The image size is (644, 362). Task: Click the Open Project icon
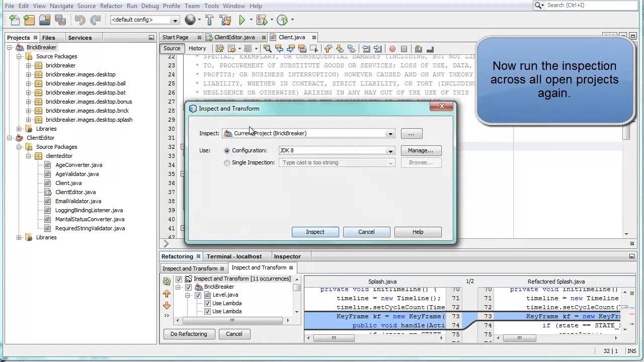pos(45,20)
